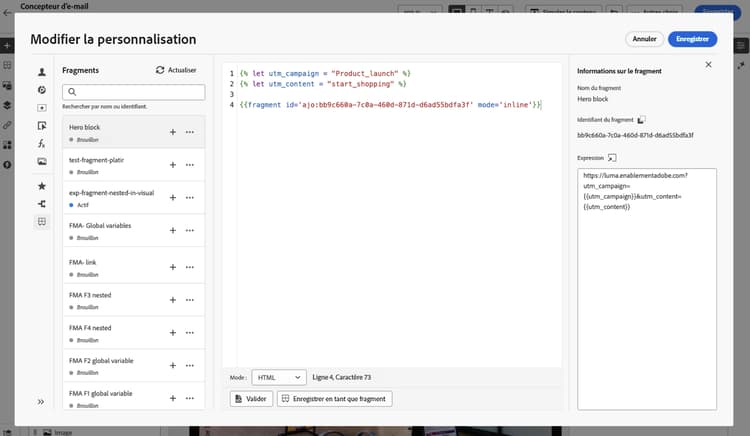
Task: Click the Valider button
Action: [x=251, y=399]
